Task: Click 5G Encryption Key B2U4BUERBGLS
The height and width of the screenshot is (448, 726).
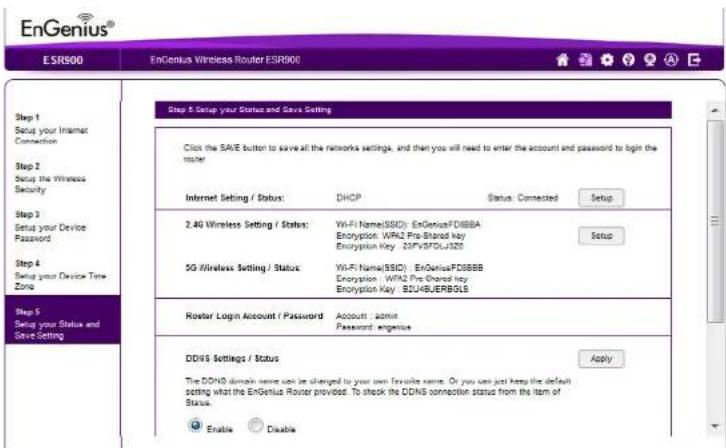Action: [402, 289]
